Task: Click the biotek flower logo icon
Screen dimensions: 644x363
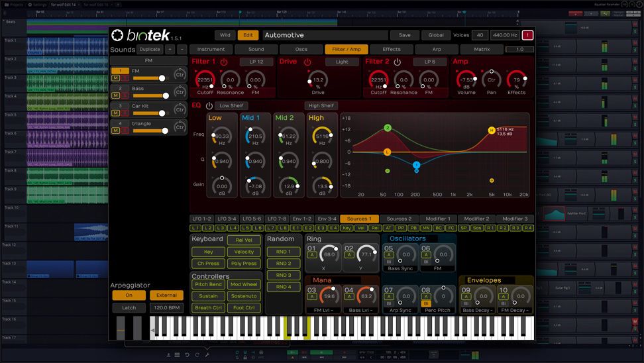Action: [117, 35]
